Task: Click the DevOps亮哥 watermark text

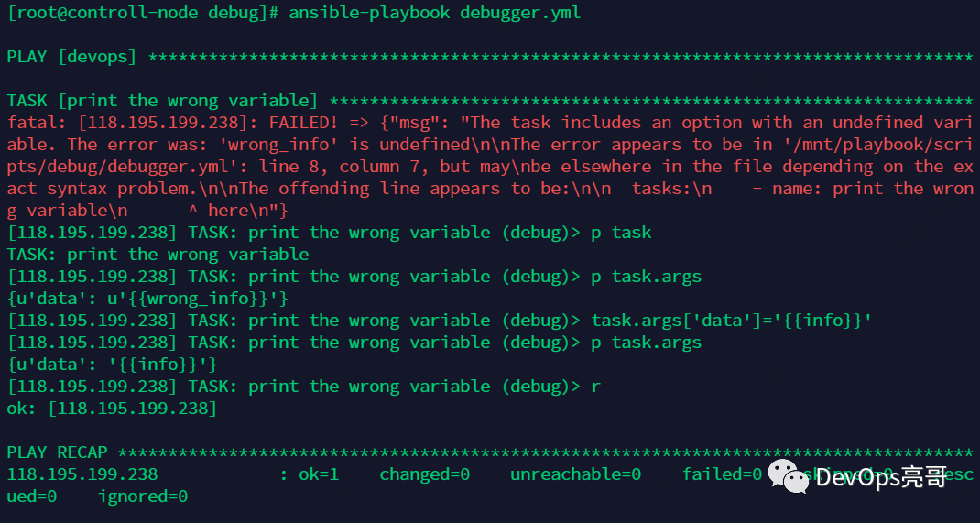Action: click(x=880, y=476)
